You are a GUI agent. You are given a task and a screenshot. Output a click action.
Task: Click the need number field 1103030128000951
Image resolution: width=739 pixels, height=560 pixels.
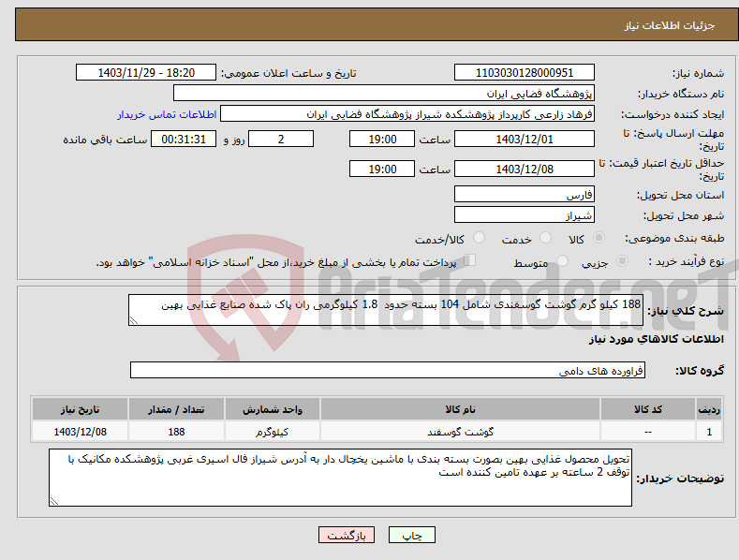525,73
